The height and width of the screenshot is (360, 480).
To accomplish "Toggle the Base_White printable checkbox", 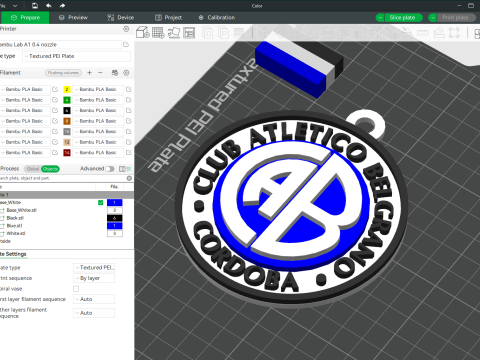I will pos(100,203).
